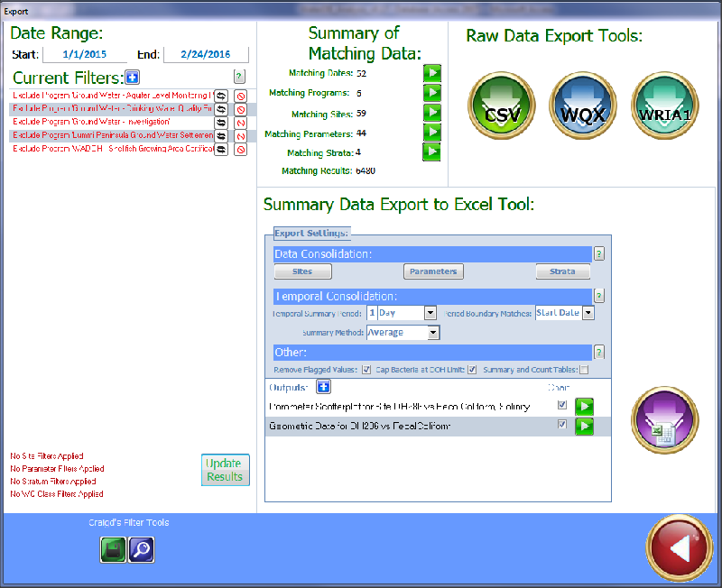Open help for Temporal Consolidation
The width and height of the screenshot is (722, 588).
[599, 296]
